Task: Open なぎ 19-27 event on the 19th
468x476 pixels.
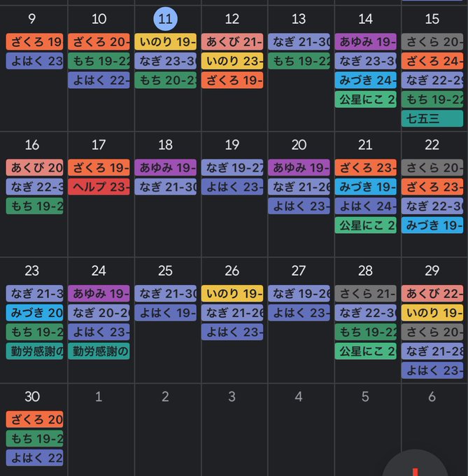Action: coord(232,167)
